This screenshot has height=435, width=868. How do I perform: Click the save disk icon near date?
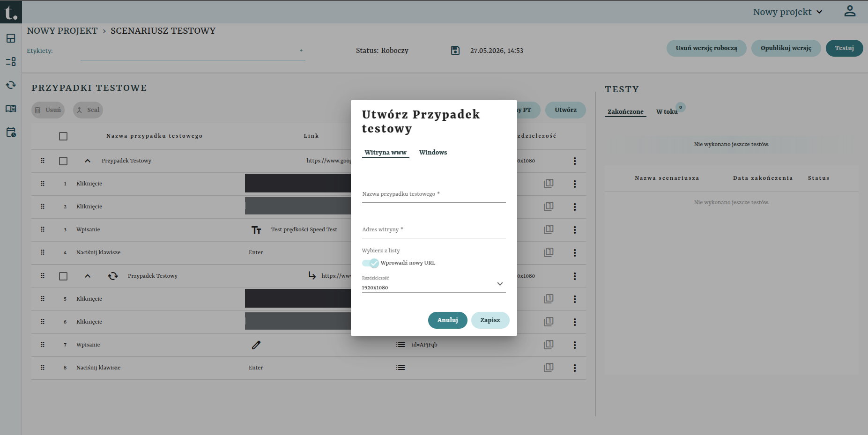click(455, 50)
